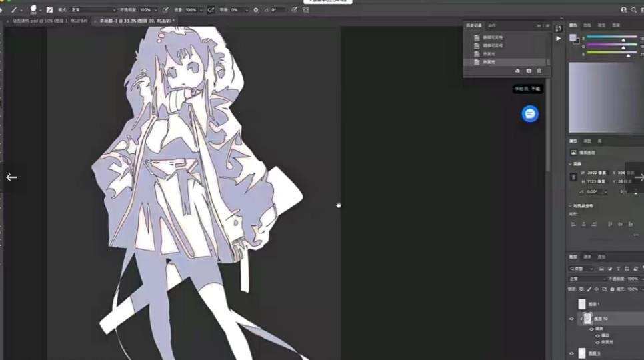Collapse the 变换 section in Properties
644x360 pixels.
click(x=571, y=163)
